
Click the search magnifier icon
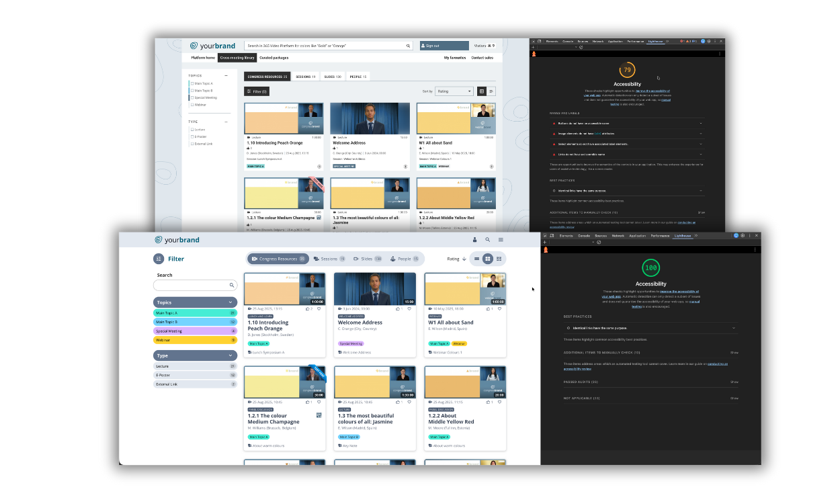click(x=488, y=239)
